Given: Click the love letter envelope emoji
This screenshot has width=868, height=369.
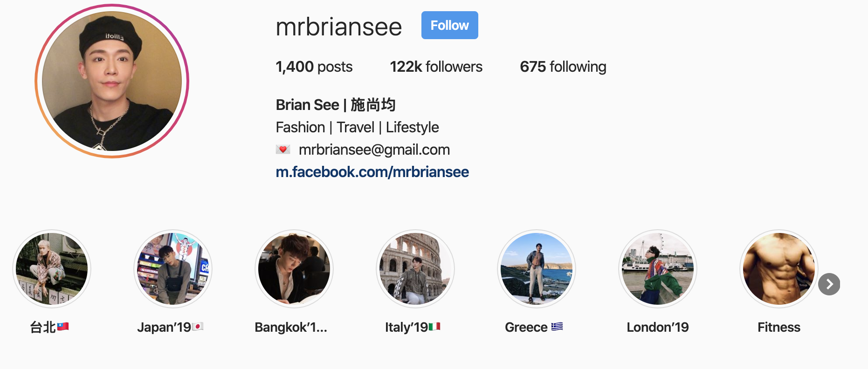Looking at the screenshot, I should tap(283, 150).
